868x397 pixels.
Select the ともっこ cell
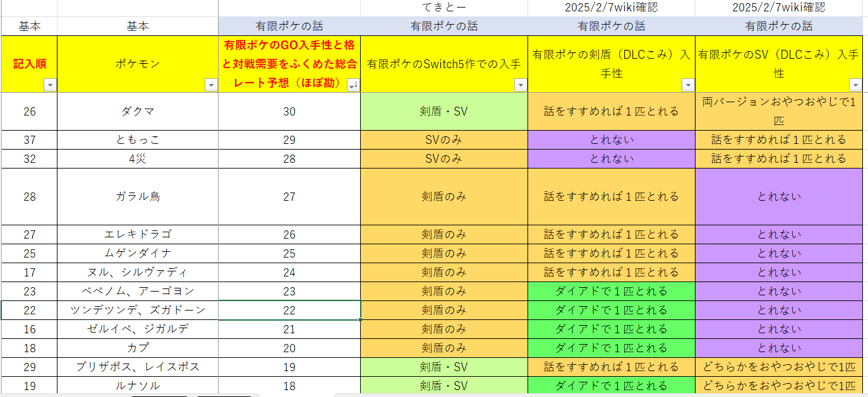click(x=138, y=140)
